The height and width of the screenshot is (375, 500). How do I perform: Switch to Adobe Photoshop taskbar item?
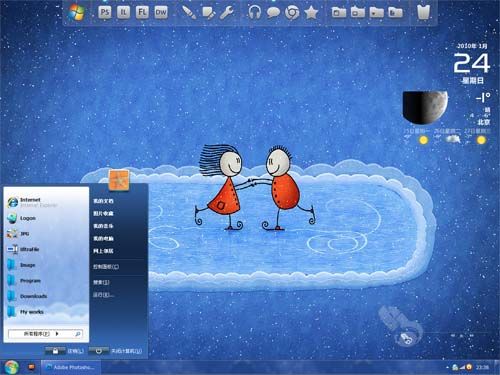point(70,367)
